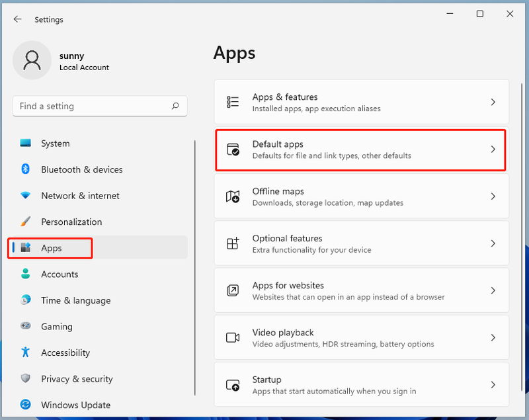Open Apps for websites settings

point(361,290)
